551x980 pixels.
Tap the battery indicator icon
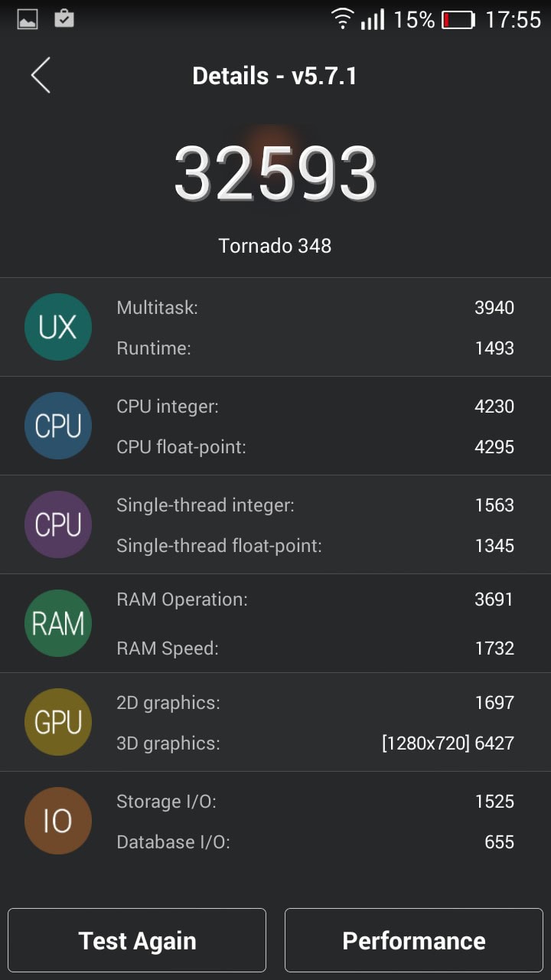point(458,19)
